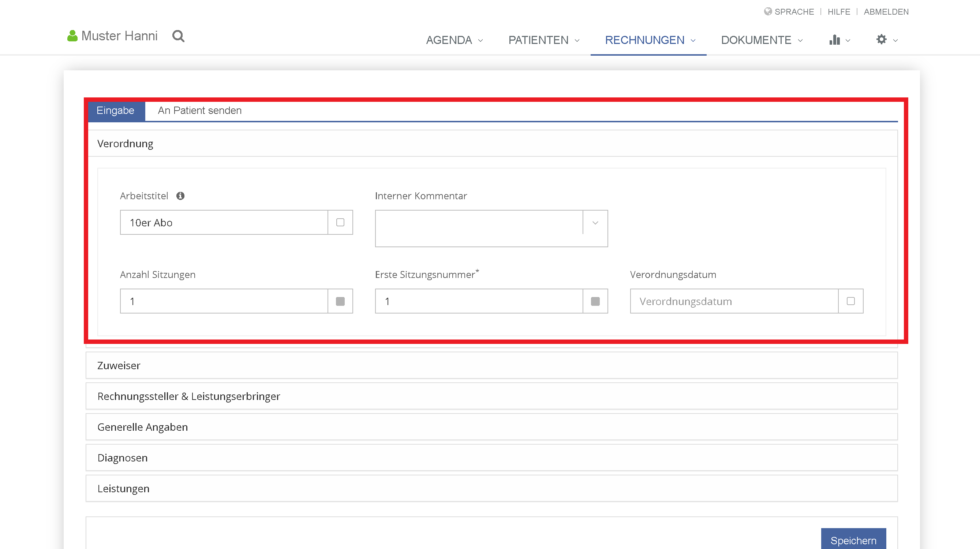Expand Rechnungssteller & Leistungserbringer section
980x549 pixels.
492,396
